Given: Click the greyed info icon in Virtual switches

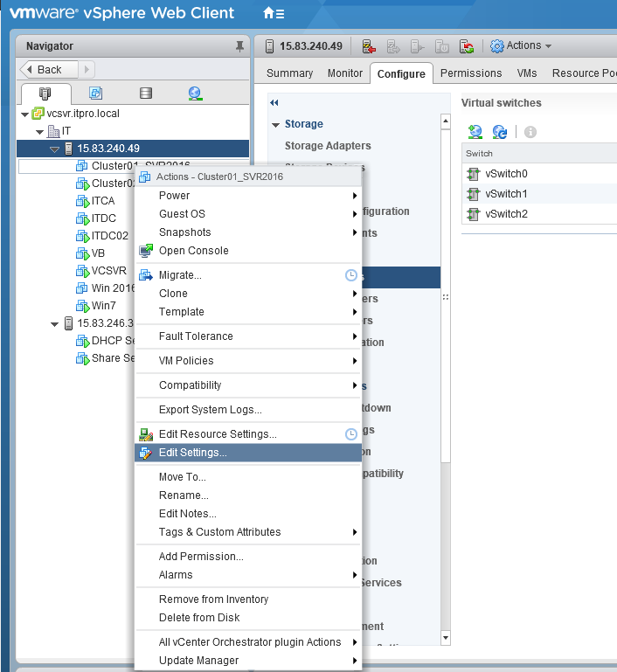Looking at the screenshot, I should pos(530,132).
